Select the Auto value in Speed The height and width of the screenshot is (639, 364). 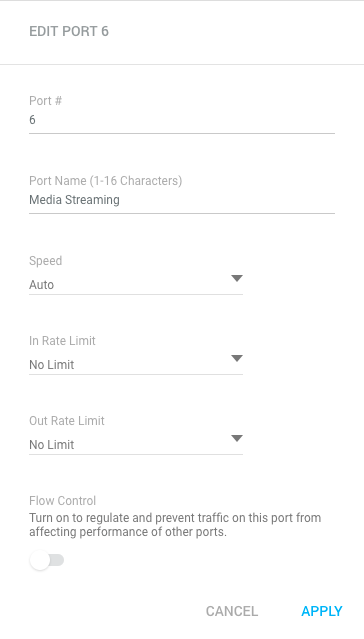tap(42, 284)
